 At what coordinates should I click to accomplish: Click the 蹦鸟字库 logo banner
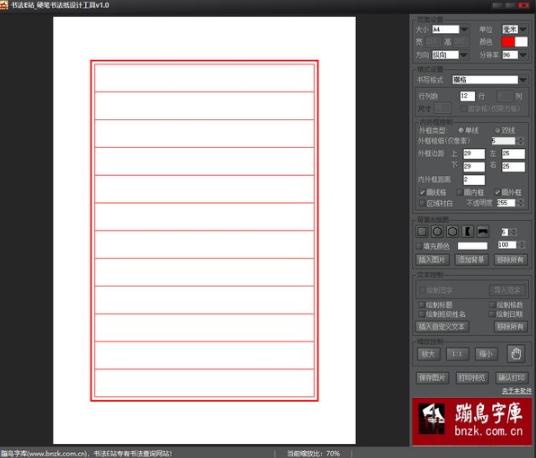[x=472, y=421]
